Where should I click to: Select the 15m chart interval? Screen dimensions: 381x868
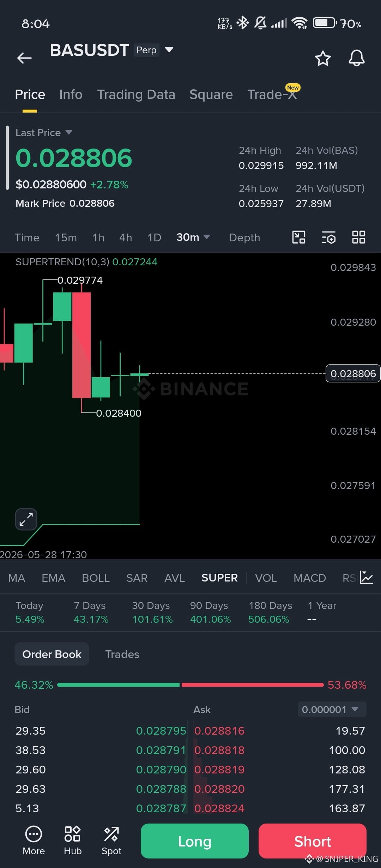(x=66, y=237)
